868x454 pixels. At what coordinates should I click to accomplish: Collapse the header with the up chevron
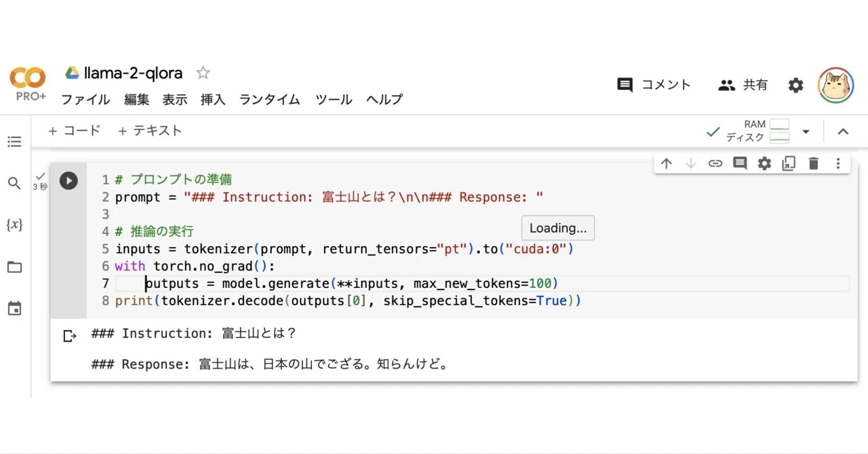click(843, 131)
